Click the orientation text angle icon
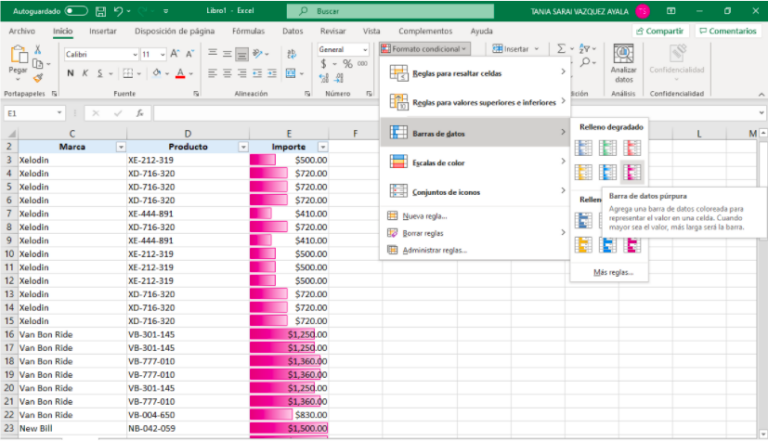Screen dimensions: 768x441 258,54
